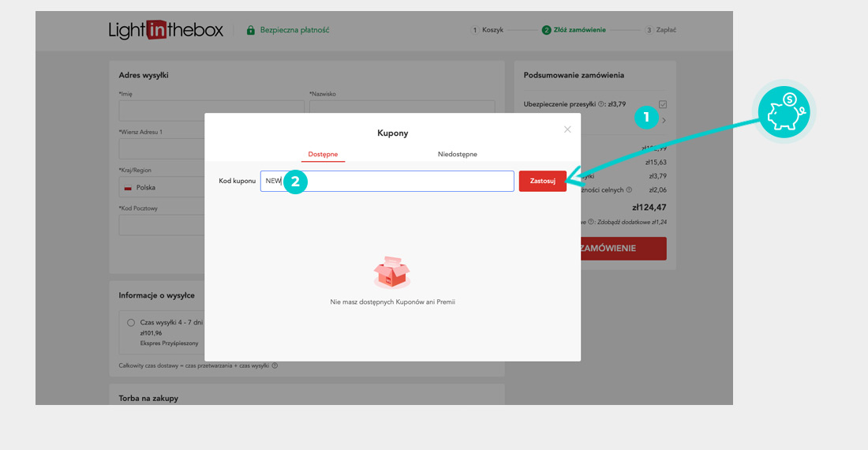Switch to the Dostępne tab
868x450 pixels.
tap(323, 154)
